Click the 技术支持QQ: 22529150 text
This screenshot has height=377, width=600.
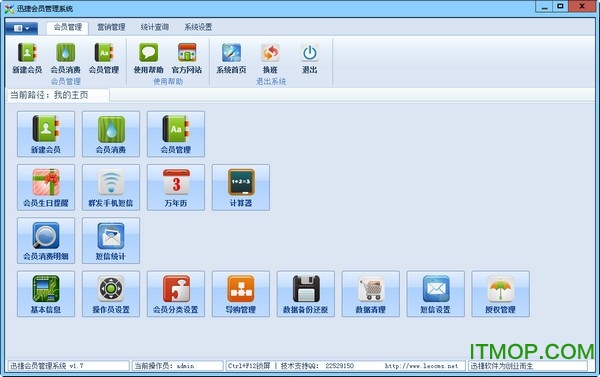[x=317, y=366]
